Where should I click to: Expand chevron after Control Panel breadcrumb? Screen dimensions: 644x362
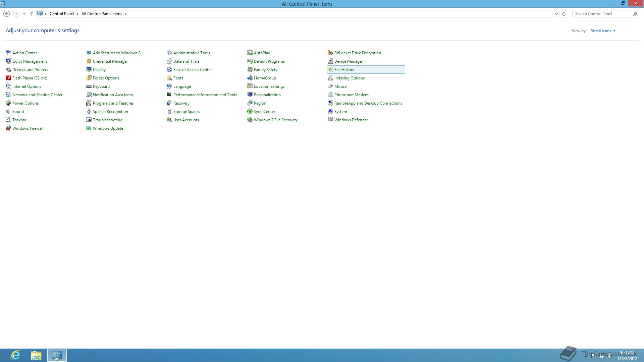click(x=77, y=14)
